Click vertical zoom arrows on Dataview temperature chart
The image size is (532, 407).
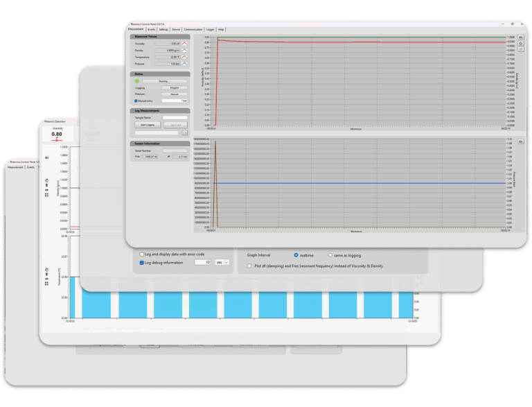(47, 274)
